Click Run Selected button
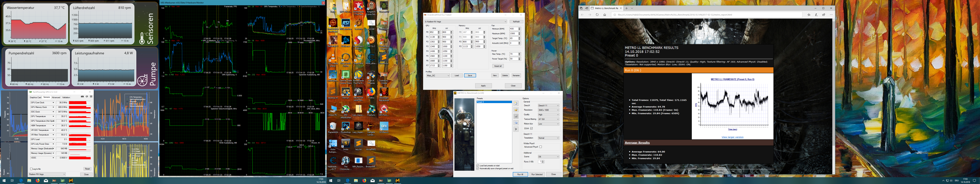This screenshot has height=184, width=980. tap(537, 175)
